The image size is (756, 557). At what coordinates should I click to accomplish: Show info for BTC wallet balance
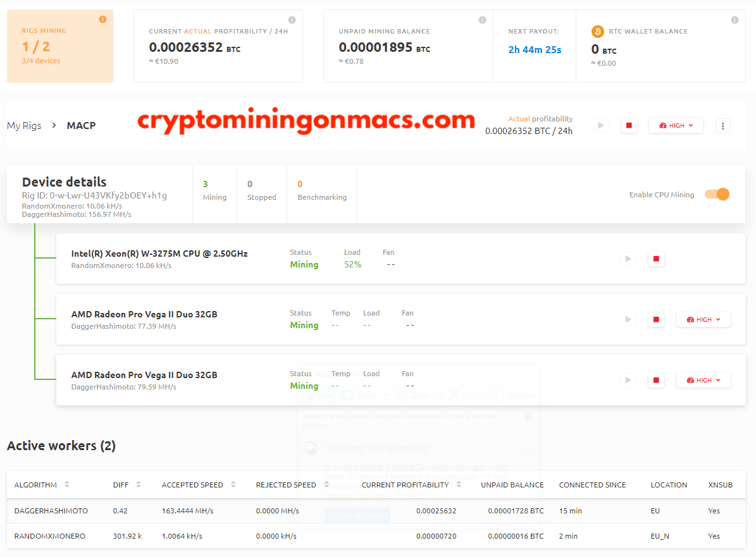734,20
